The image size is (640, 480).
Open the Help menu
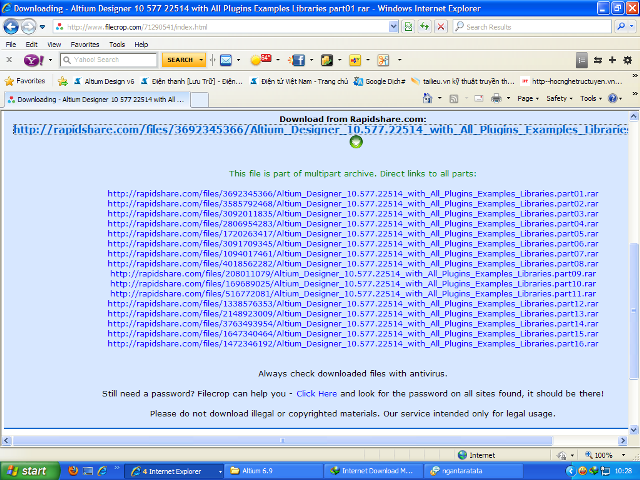141,44
